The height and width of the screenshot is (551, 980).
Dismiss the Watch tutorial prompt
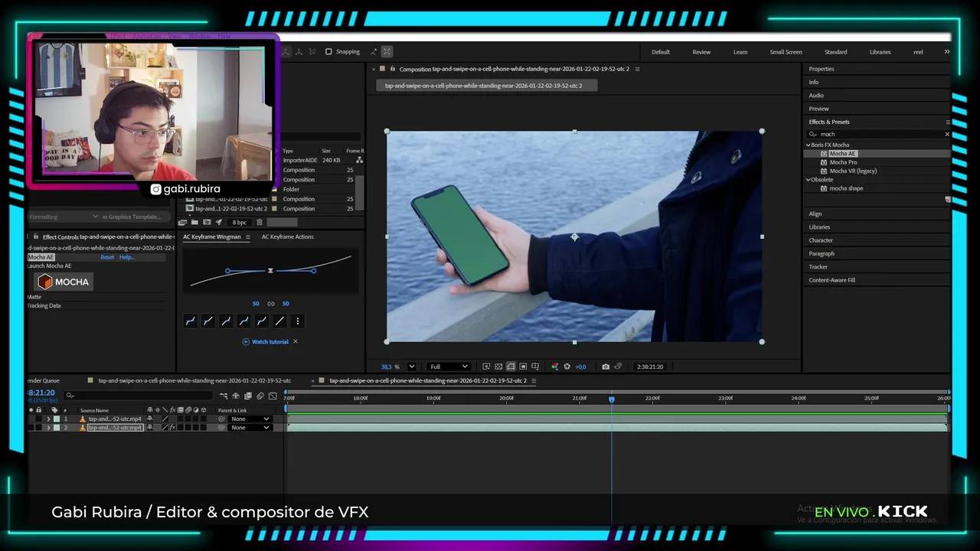(x=296, y=341)
